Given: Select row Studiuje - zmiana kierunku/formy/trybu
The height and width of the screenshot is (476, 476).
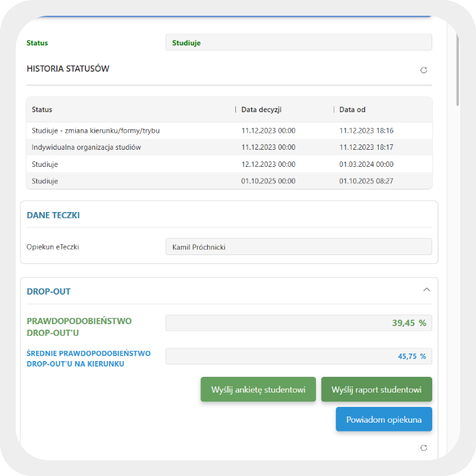Looking at the screenshot, I should pyautogui.click(x=96, y=131).
